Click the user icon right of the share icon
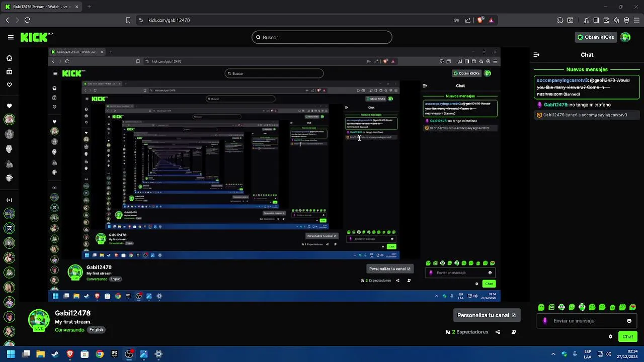Screen dimensions: 644x362 pyautogui.click(x=514, y=332)
